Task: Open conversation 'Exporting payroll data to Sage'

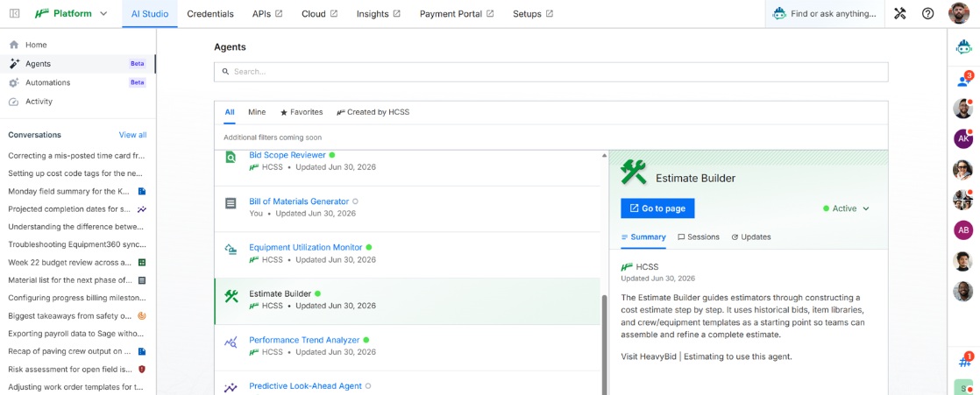Action: pyautogui.click(x=77, y=333)
